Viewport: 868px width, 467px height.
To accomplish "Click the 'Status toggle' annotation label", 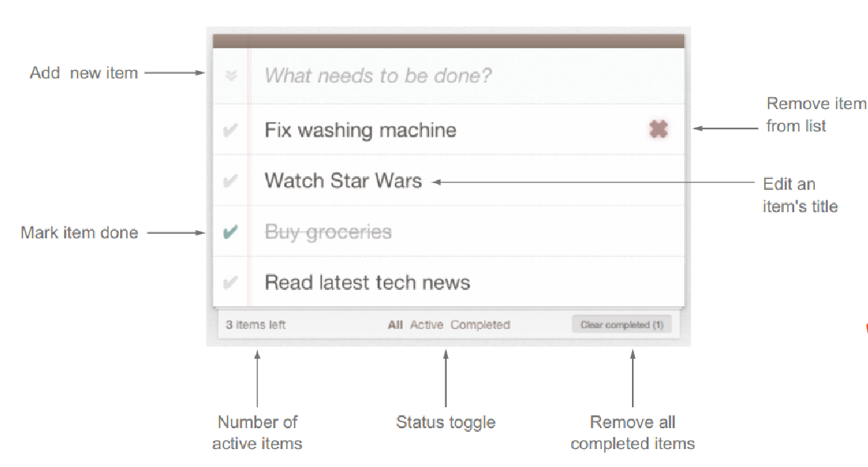I will 446,422.
